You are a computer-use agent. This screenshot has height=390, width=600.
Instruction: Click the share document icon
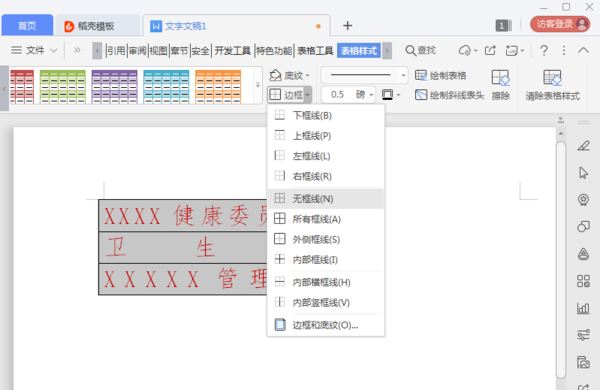490,50
